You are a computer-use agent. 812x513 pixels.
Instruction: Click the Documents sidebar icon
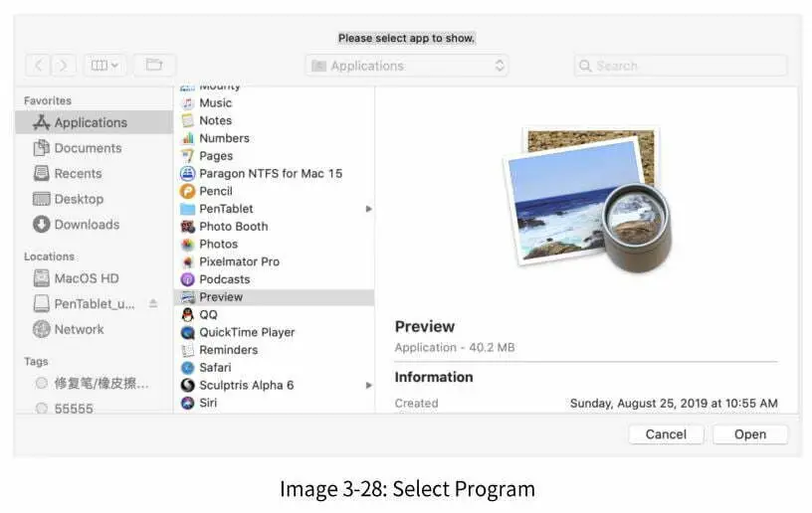click(42, 148)
